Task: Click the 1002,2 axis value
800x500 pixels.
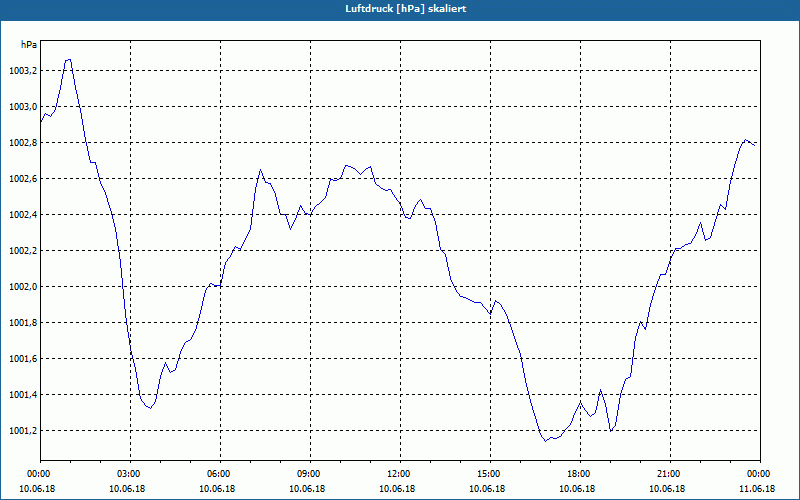Action: (x=23, y=251)
